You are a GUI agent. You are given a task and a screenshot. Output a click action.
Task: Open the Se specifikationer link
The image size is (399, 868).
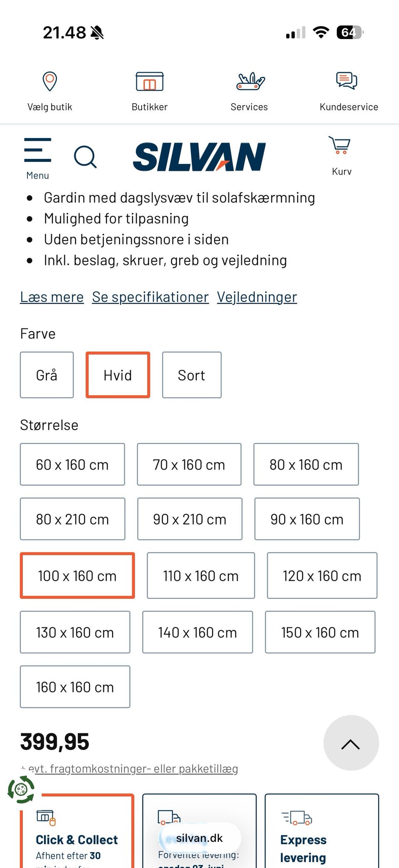tap(150, 297)
